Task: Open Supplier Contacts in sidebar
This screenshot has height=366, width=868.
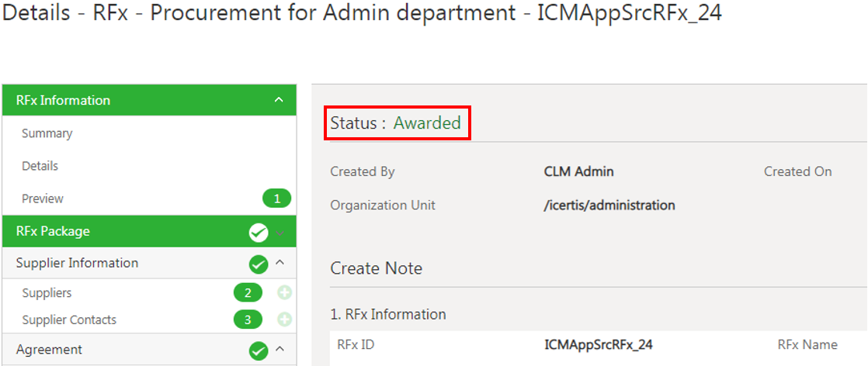Action: click(x=69, y=319)
